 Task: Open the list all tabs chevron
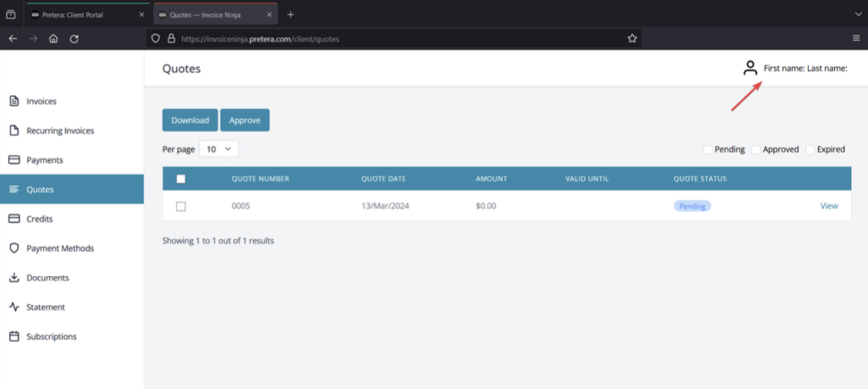coord(858,14)
